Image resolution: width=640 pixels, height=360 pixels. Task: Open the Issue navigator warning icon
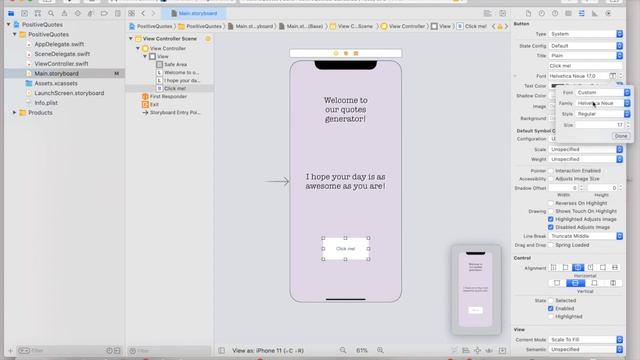coord(64,13)
